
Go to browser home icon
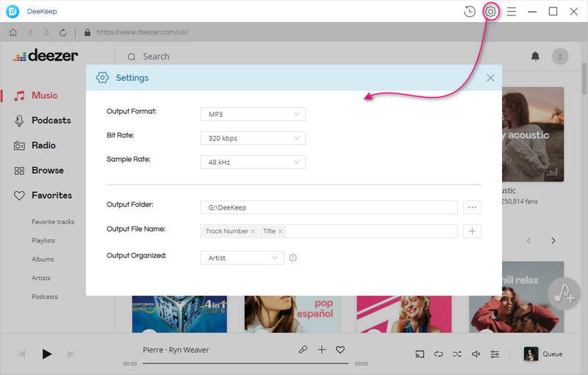click(x=13, y=32)
